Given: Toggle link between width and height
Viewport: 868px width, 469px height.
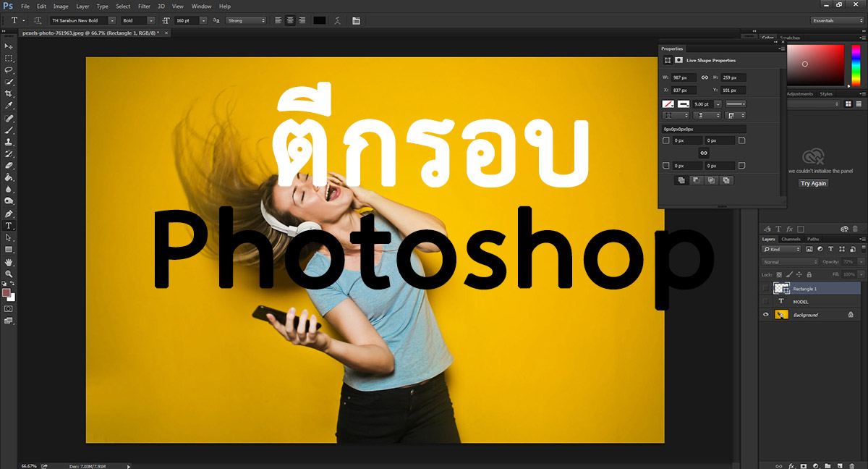Looking at the screenshot, I should tap(705, 77).
